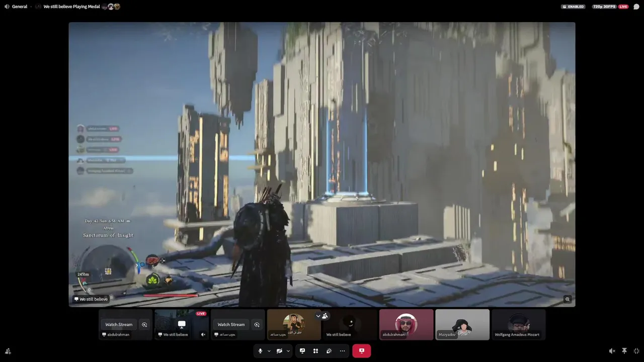Viewport: 644px width, 362px height.
Task: Open the 720p 30FPS stream quality indicator
Action: click(x=604, y=7)
